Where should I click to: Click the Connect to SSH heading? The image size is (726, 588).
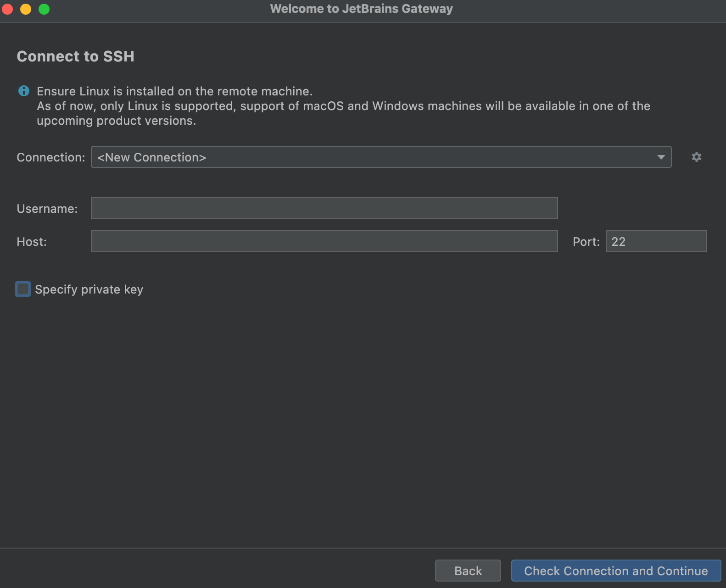(x=76, y=56)
